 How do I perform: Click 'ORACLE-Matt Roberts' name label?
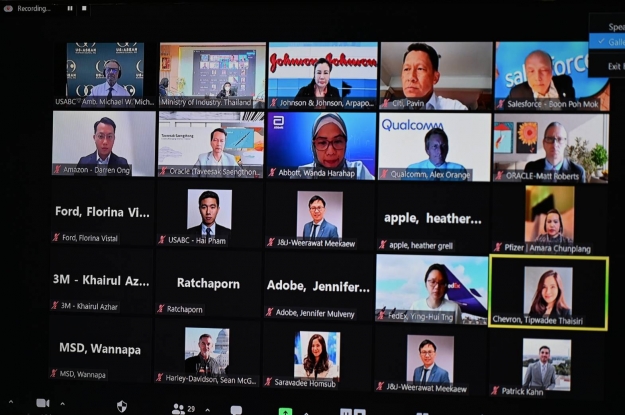click(542, 176)
